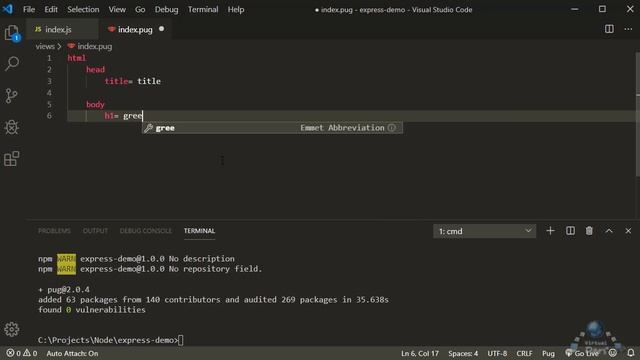The height and width of the screenshot is (360, 640).
Task: Click the terminal prompt C:\Projects\Node\express-demo>
Action: (108, 340)
